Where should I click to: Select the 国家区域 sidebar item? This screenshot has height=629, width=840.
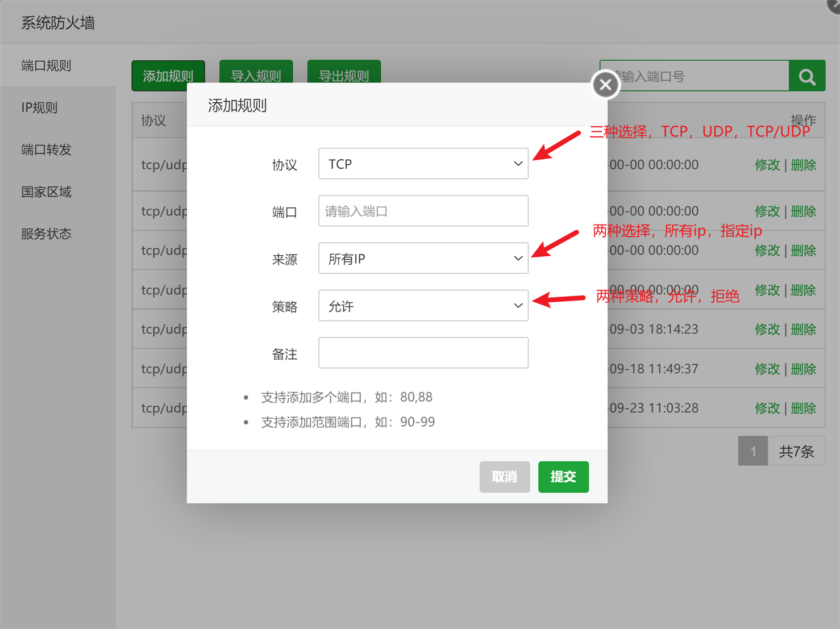pos(47,191)
